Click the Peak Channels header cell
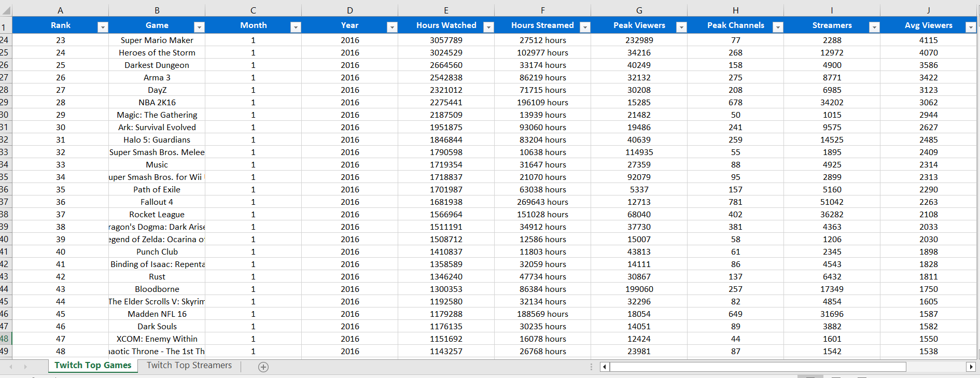 [x=735, y=25]
